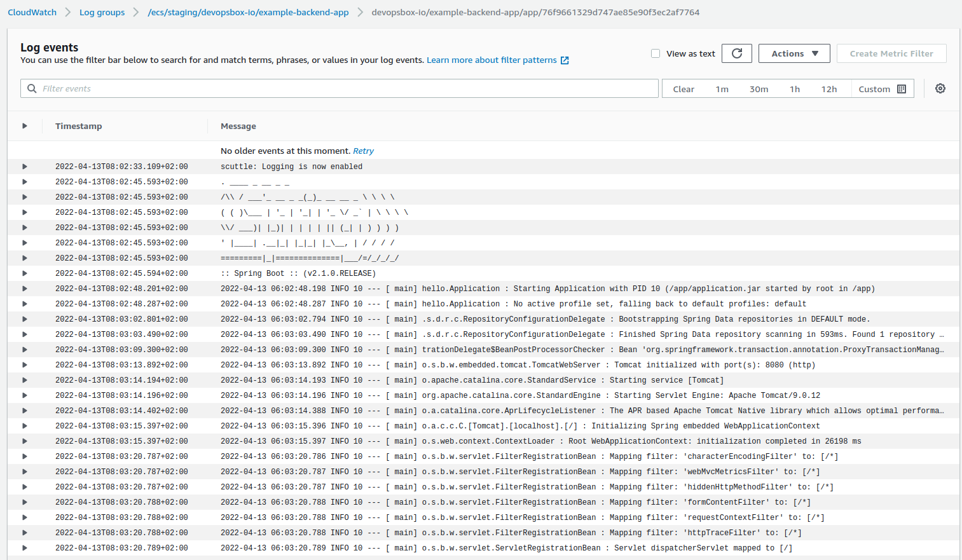962x560 pixels.
Task: Select the 1h time range preset
Action: tap(794, 89)
